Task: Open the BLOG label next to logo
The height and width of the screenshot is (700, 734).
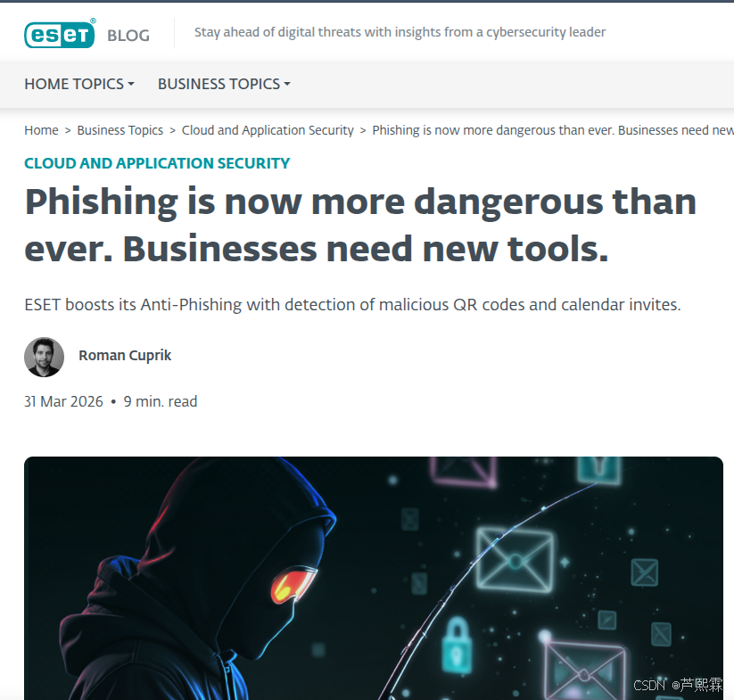Action: coord(128,36)
